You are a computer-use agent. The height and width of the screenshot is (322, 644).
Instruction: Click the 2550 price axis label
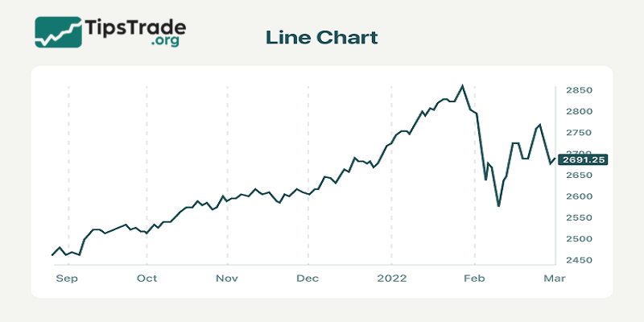(x=577, y=217)
